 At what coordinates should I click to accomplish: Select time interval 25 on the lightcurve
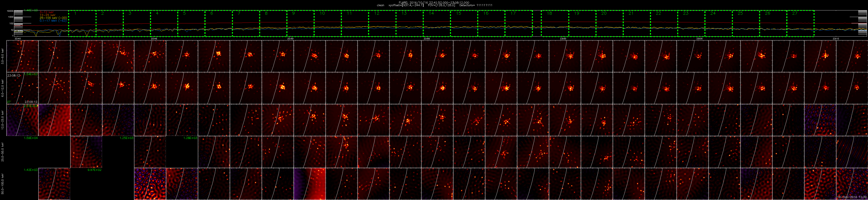pos(746,23)
